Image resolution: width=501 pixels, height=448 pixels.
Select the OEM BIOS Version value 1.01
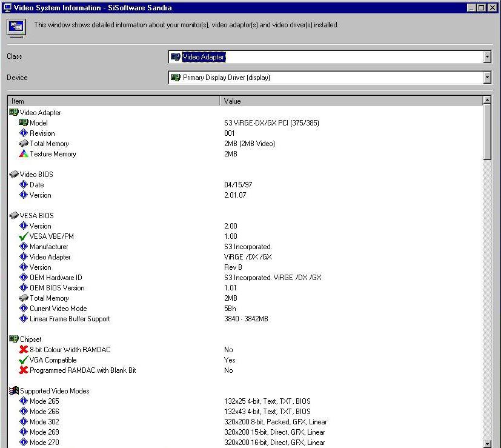pyautogui.click(x=230, y=288)
